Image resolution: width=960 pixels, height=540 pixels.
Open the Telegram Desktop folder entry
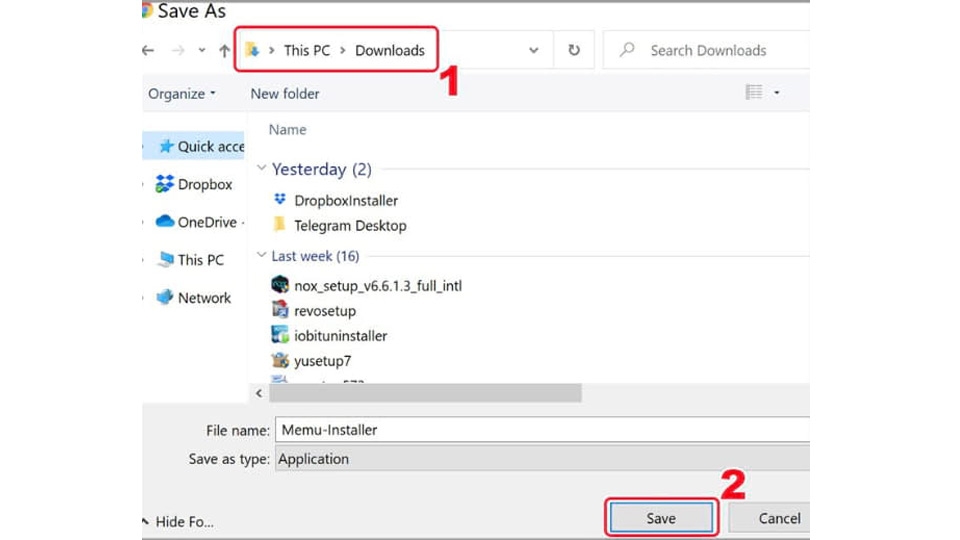(350, 225)
